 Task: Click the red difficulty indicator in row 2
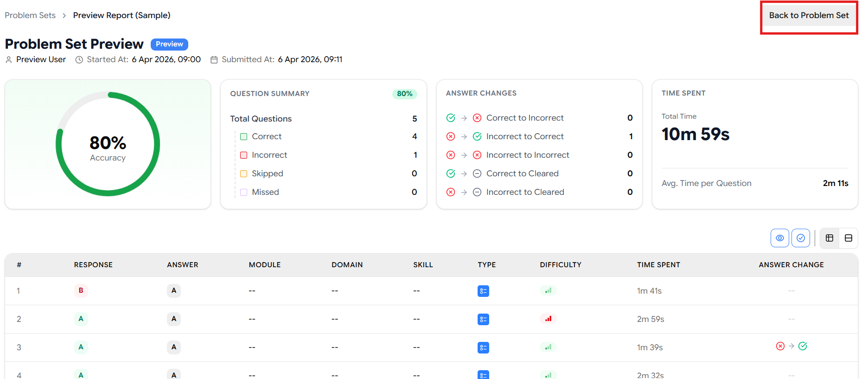548,319
